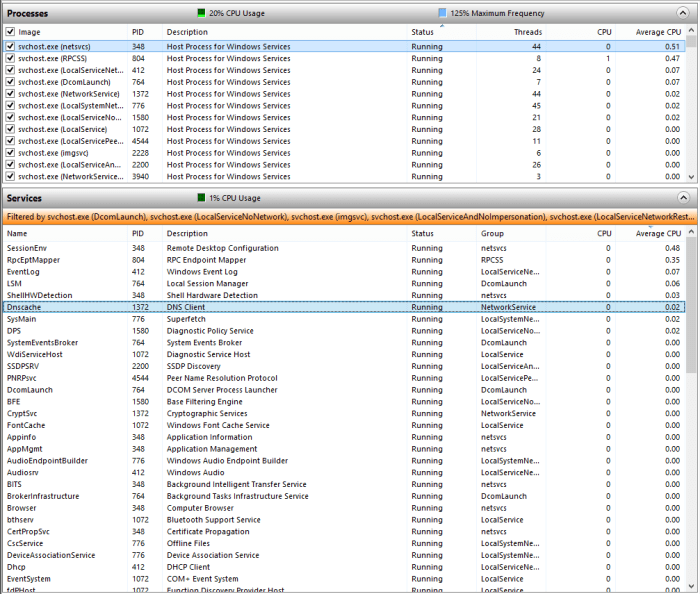Screen dimensions: 700x594
Task: Uncheck svchost.exe PID 1580 checkbox
Action: 10,117
